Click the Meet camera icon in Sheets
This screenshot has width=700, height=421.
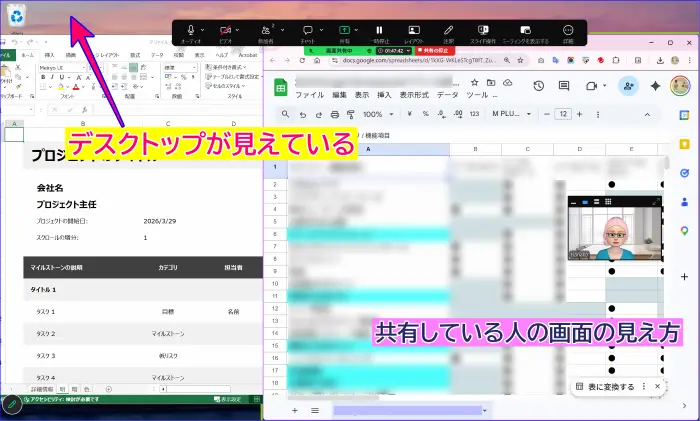click(x=592, y=86)
